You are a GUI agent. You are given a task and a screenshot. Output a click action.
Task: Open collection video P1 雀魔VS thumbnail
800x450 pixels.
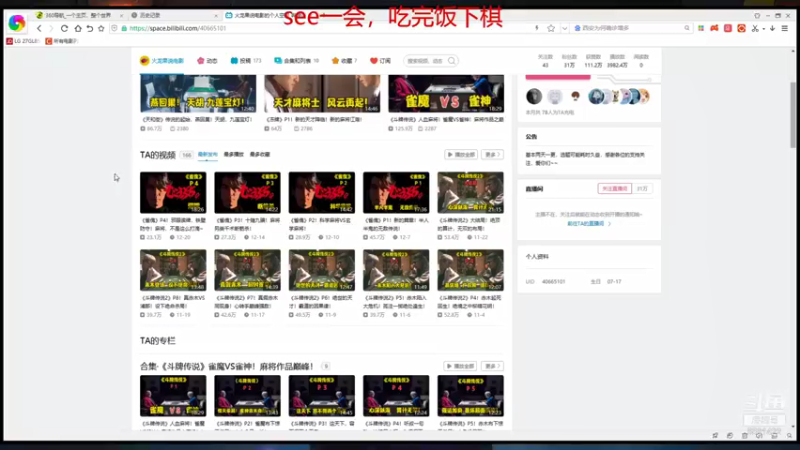[x=173, y=396]
